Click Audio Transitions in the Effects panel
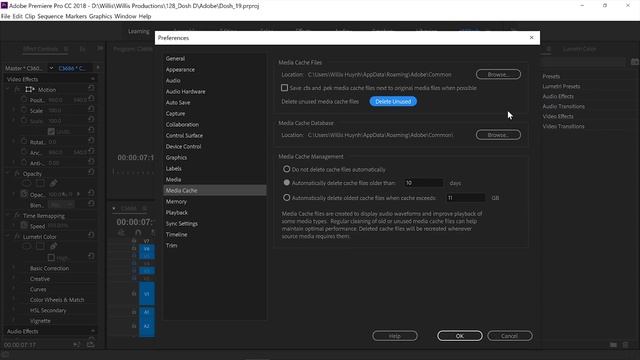The image size is (640, 360). tap(563, 106)
